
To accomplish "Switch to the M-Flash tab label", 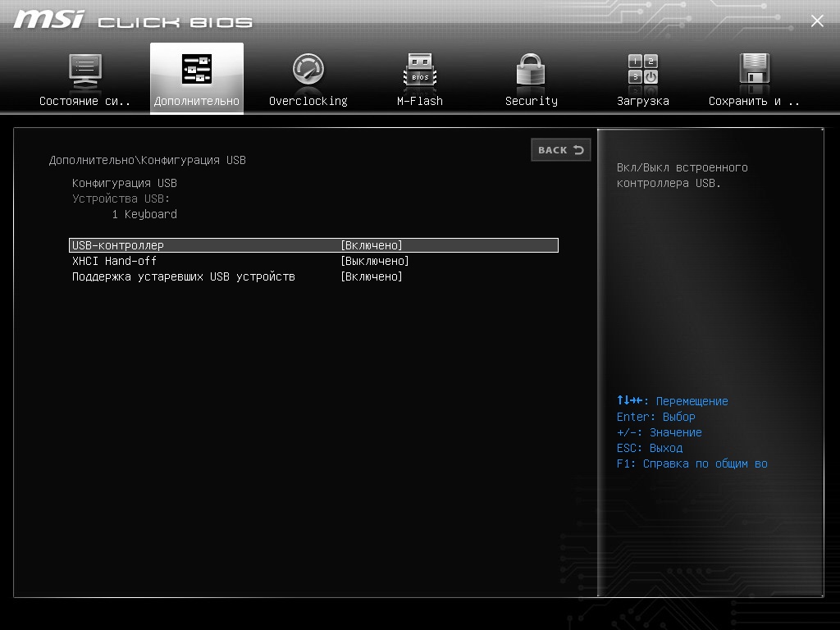I will pos(420,101).
